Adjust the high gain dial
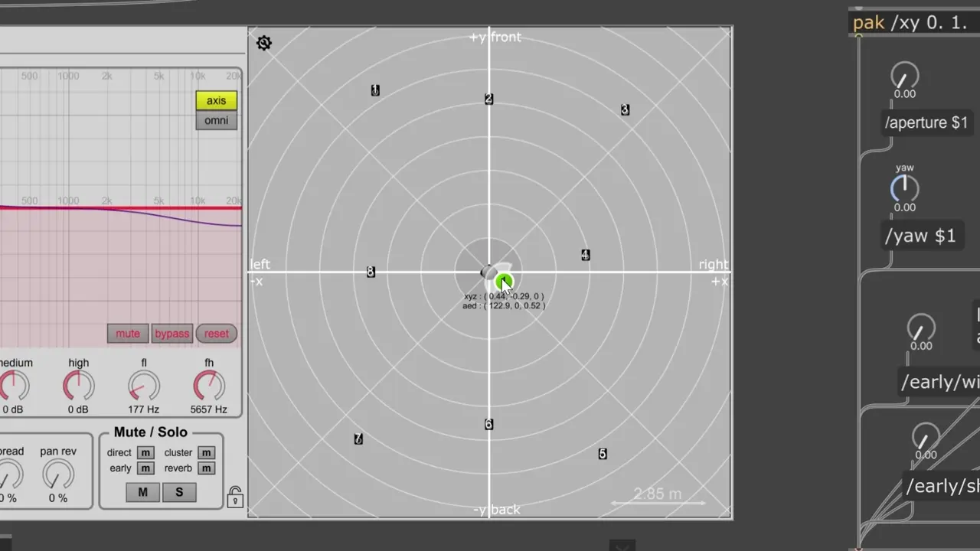Image resolution: width=980 pixels, height=551 pixels. 78,386
